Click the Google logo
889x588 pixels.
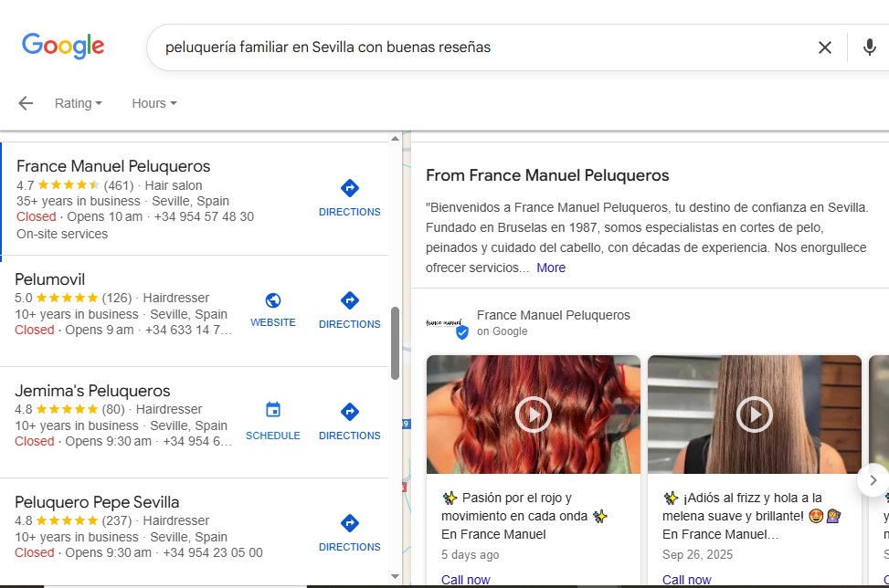pos(63,46)
